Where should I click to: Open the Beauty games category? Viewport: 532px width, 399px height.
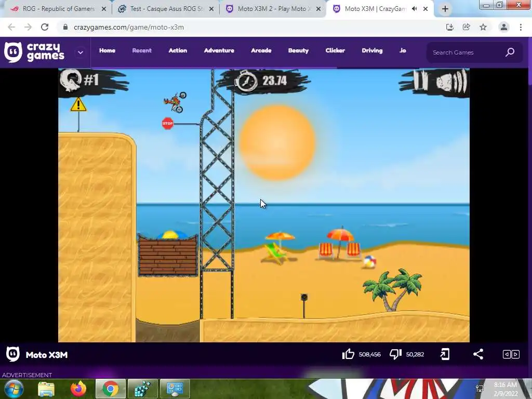298,50
